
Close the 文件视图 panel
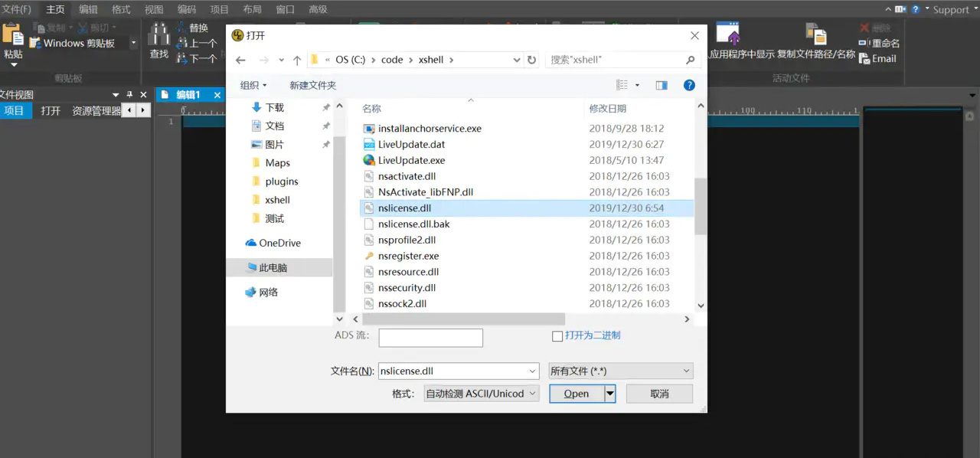pos(142,95)
